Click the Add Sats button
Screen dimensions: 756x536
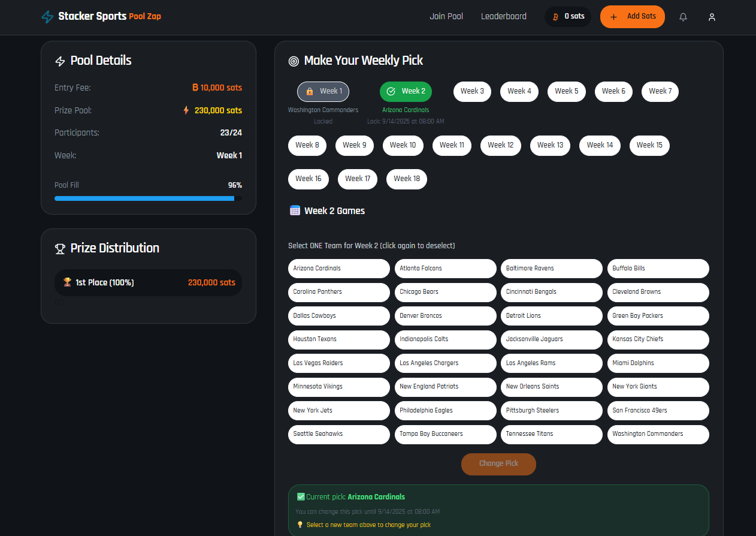click(633, 17)
